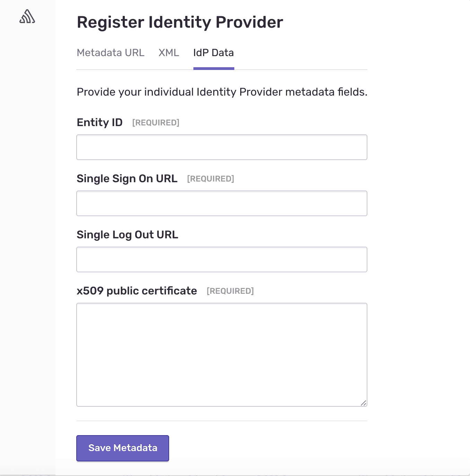This screenshot has width=470, height=476.
Task: Click the Identity Provider metadata description text
Action: (x=222, y=92)
